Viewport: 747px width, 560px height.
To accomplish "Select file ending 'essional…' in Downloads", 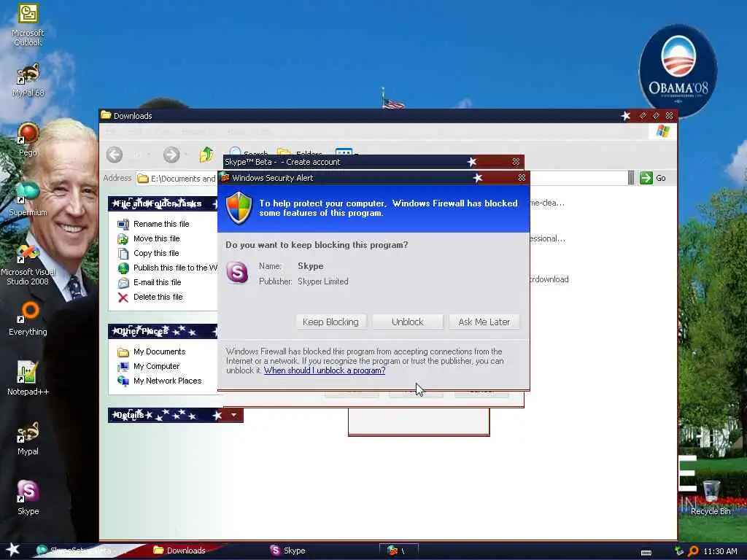I will [x=547, y=238].
